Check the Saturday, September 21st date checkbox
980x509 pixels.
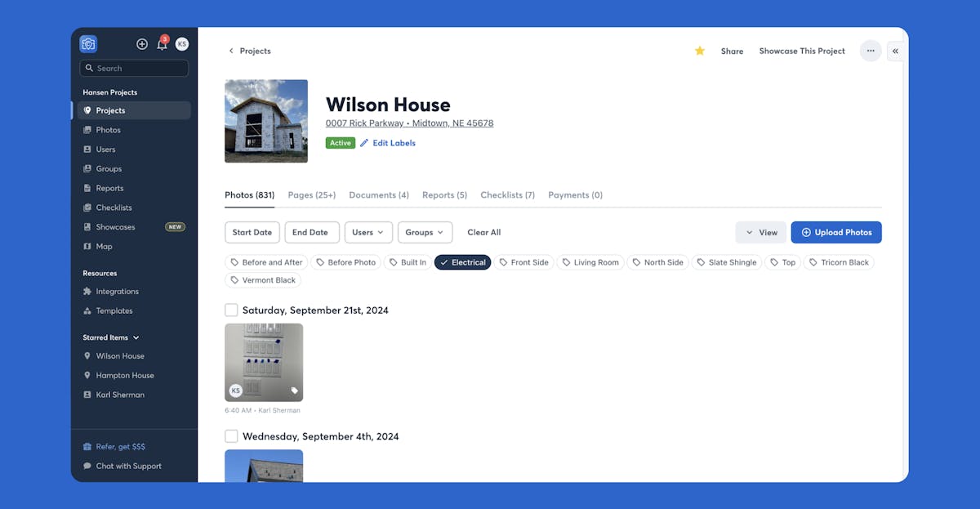[x=231, y=310]
